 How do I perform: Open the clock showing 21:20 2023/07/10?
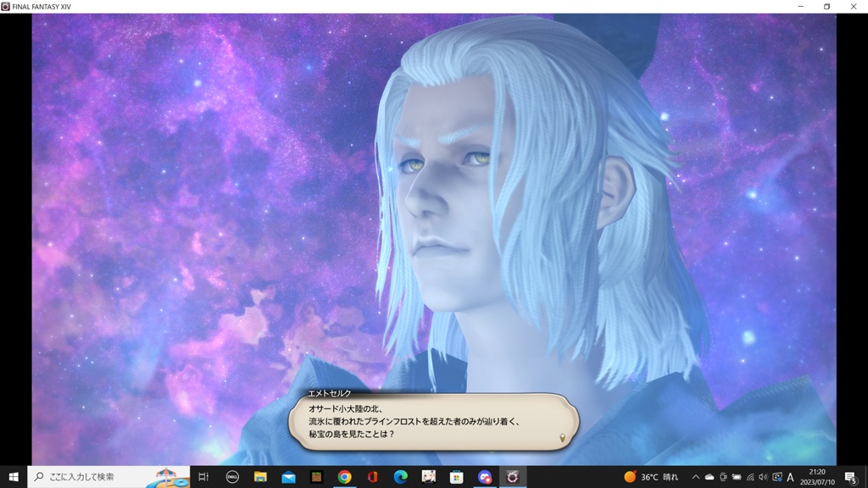817,477
